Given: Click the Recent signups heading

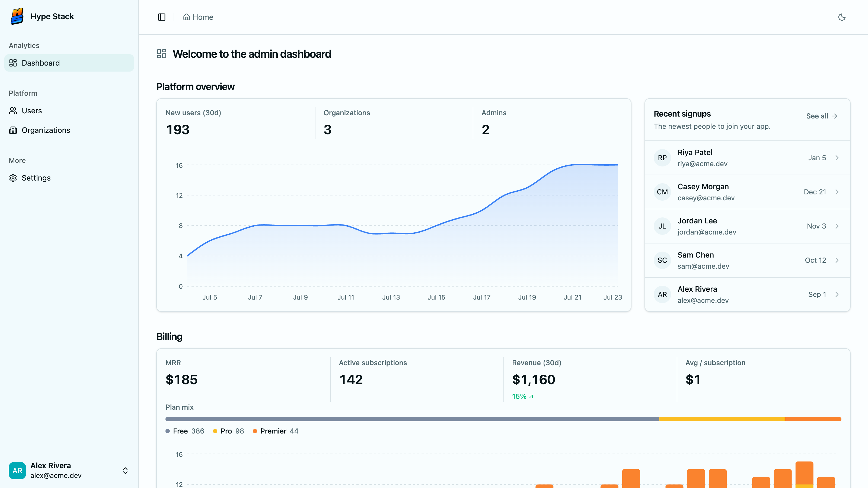Looking at the screenshot, I should pyautogui.click(x=682, y=114).
